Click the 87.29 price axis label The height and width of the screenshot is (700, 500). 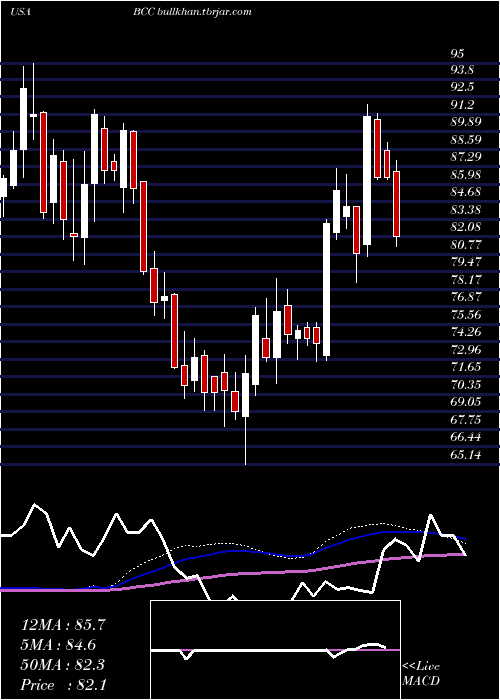pyautogui.click(x=465, y=157)
